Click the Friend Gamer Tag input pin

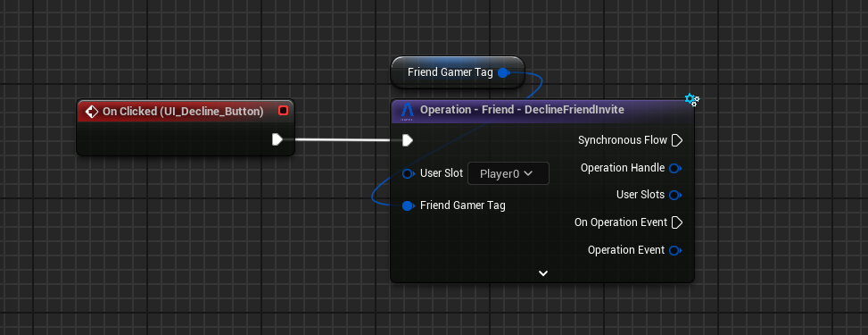[x=408, y=205]
